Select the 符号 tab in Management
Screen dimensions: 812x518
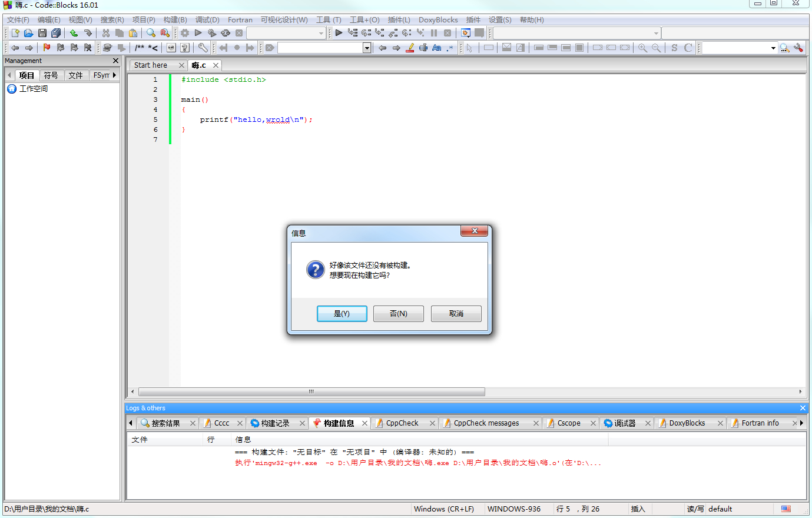point(51,75)
